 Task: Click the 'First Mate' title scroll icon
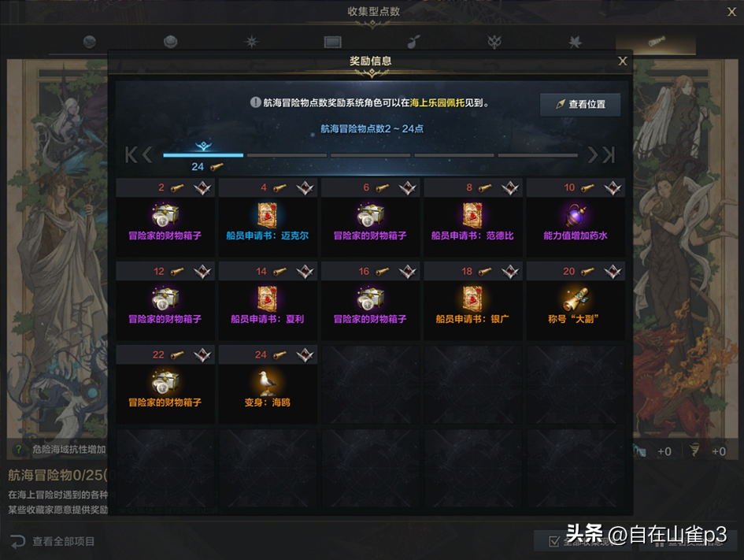pyautogui.click(x=576, y=299)
